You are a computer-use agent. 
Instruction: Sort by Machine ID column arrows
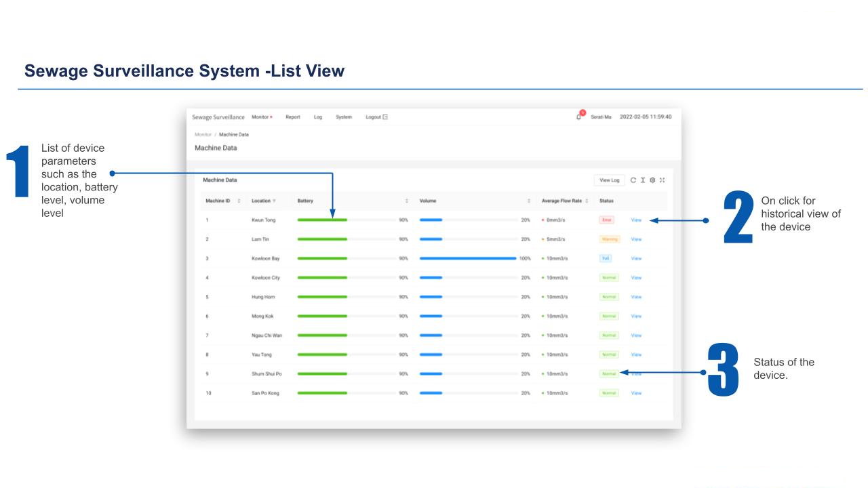coord(239,201)
